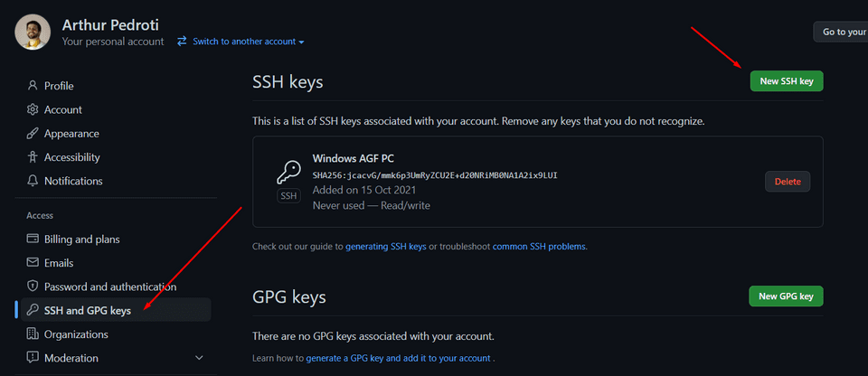868x376 pixels.
Task: Delete the Windows AGF PC key
Action: (x=788, y=182)
